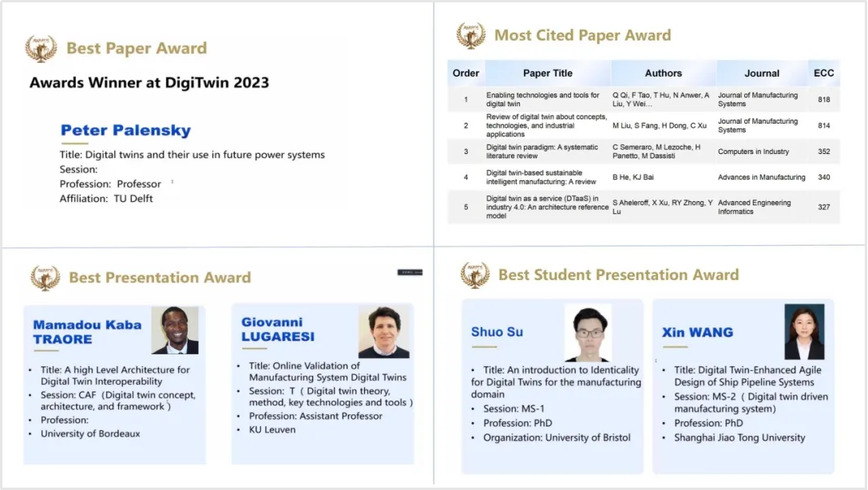
Task: Click the 'Awards Winner at DigiTwin 2023' heading
Action: (x=149, y=82)
